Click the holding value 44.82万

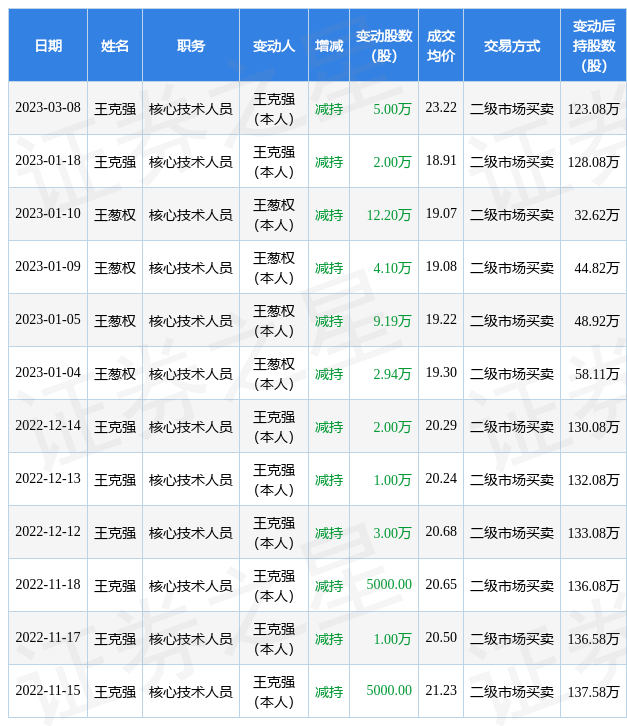596,268
